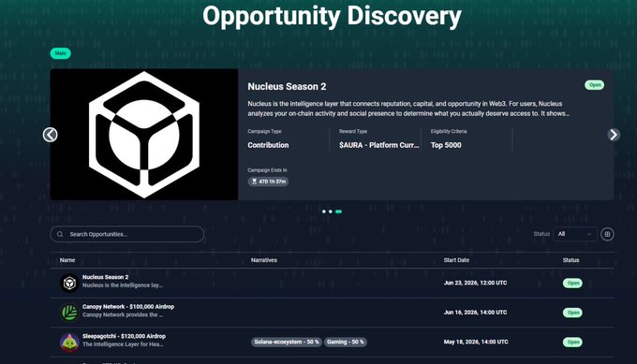Click the Top 5000 eligibility value
This screenshot has height=364, width=637.
[x=446, y=145]
